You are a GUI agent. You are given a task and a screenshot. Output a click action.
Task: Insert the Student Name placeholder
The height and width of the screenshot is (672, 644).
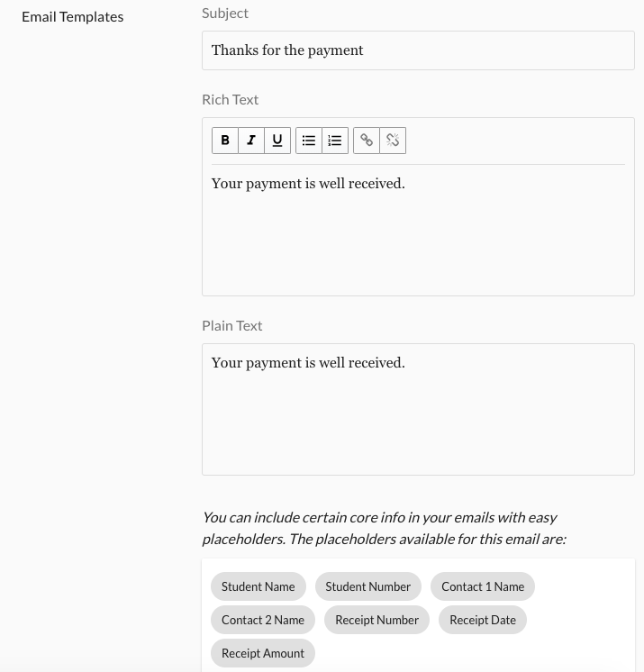click(259, 586)
